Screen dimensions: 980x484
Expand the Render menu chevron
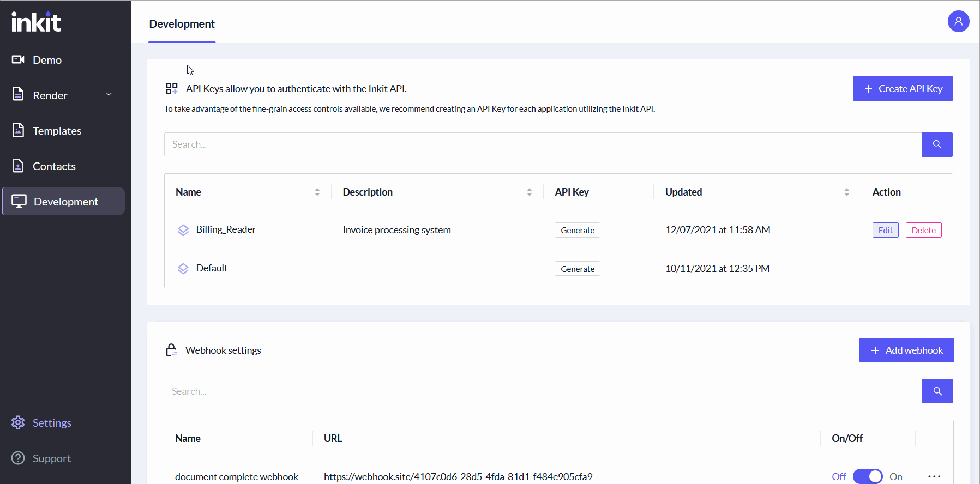coord(109,94)
